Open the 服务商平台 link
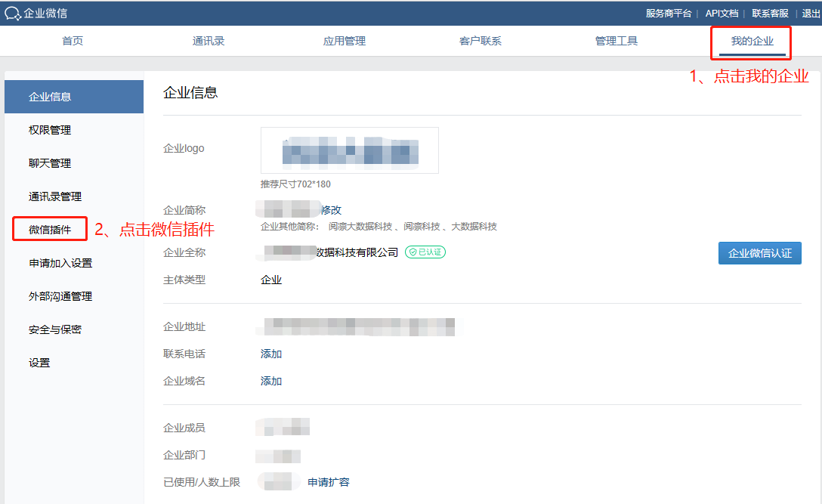Image resolution: width=822 pixels, height=504 pixels. 669,13
